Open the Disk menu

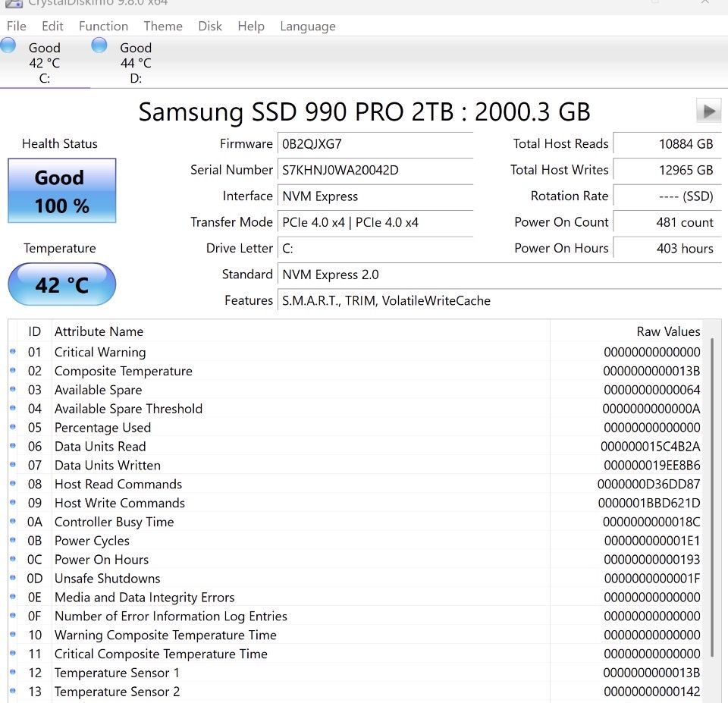pyautogui.click(x=210, y=26)
